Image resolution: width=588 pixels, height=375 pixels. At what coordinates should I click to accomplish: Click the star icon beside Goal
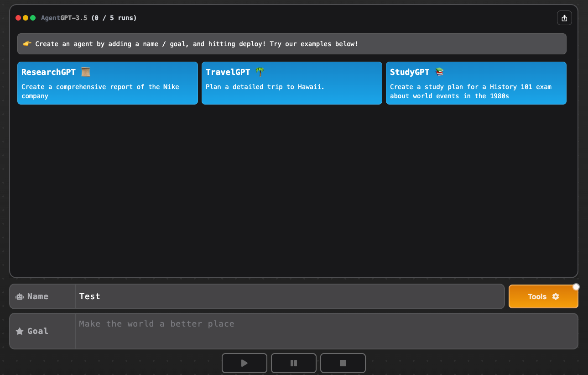pos(20,331)
